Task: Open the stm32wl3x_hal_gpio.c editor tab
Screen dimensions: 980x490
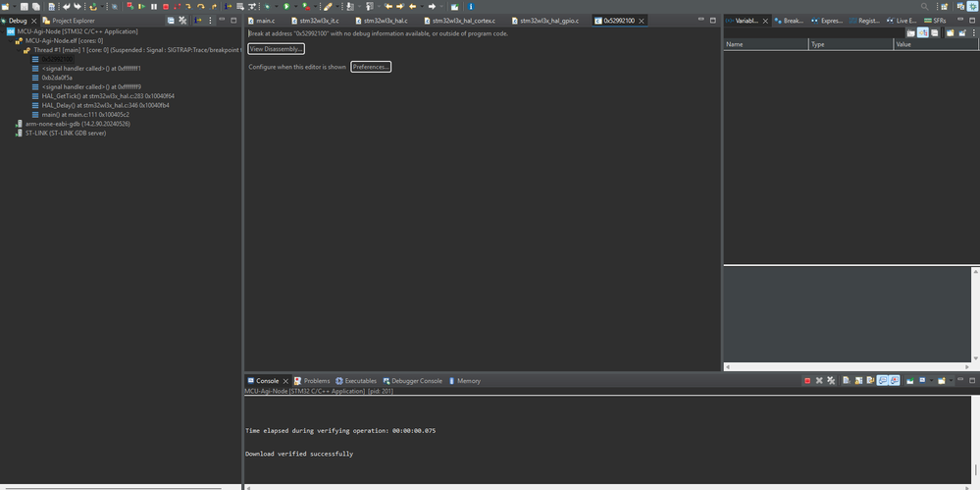Action: click(x=545, y=21)
